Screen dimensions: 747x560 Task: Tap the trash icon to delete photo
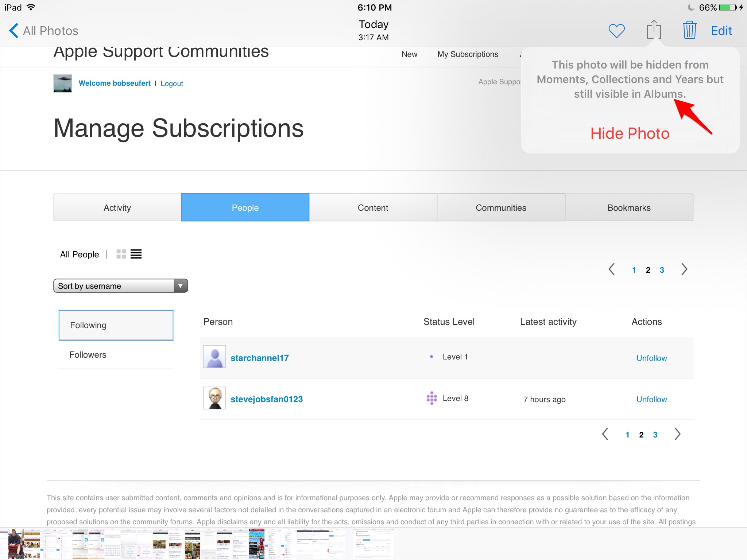pos(689,30)
